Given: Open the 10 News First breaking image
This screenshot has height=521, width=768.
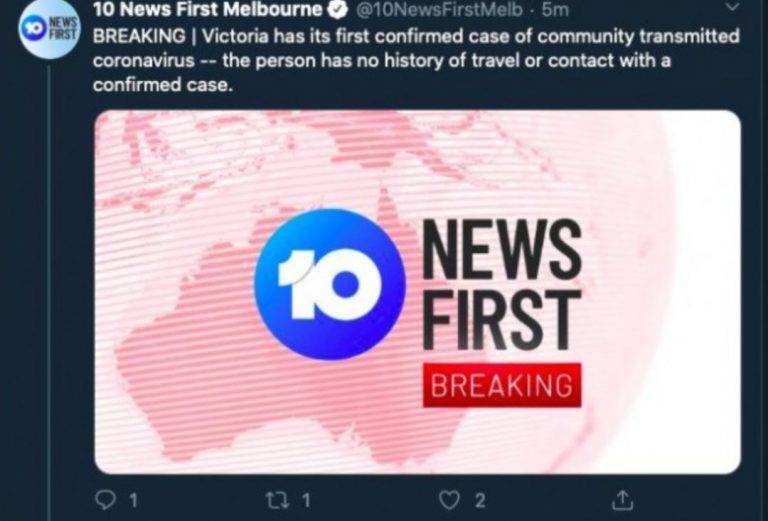Looking at the screenshot, I should coord(417,292).
